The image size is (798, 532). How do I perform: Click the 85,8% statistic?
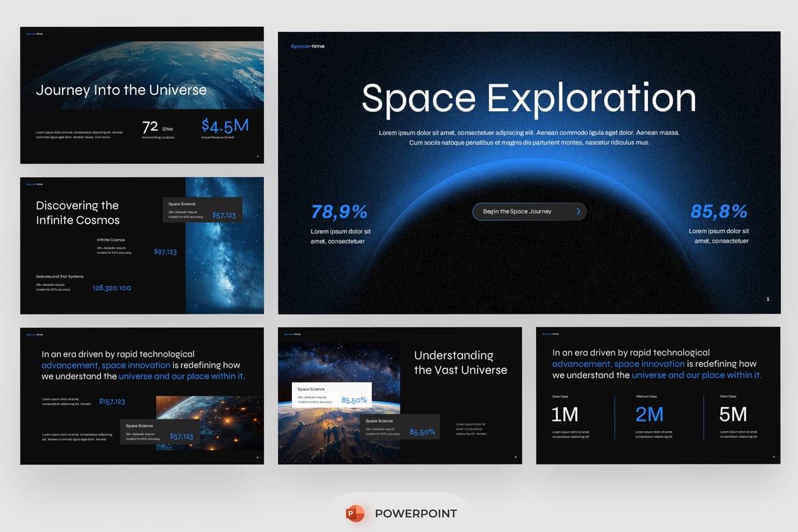click(719, 211)
